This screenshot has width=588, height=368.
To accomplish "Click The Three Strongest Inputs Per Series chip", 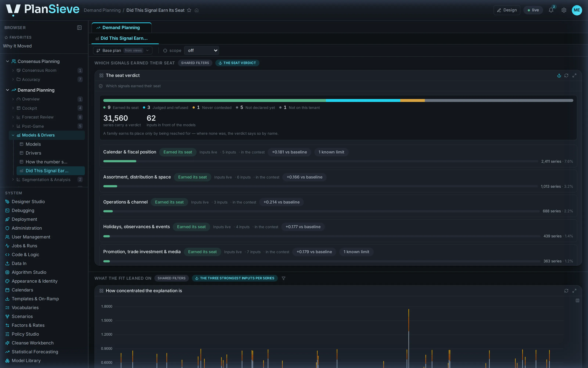I will click(x=235, y=278).
